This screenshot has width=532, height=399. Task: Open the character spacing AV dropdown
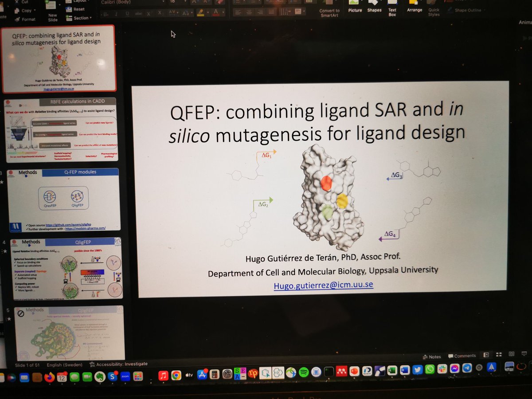[x=174, y=14]
